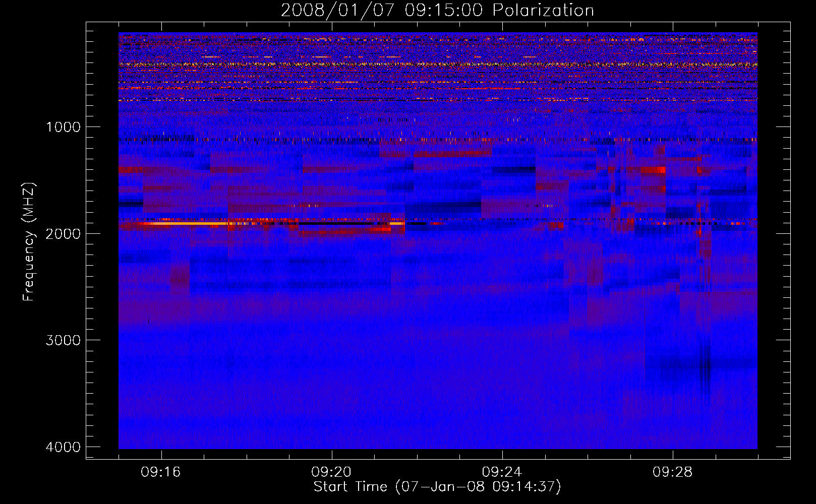Select the 'Frequency (MHZ)' y-axis label
The width and height of the screenshot is (816, 504).
pyautogui.click(x=28, y=241)
